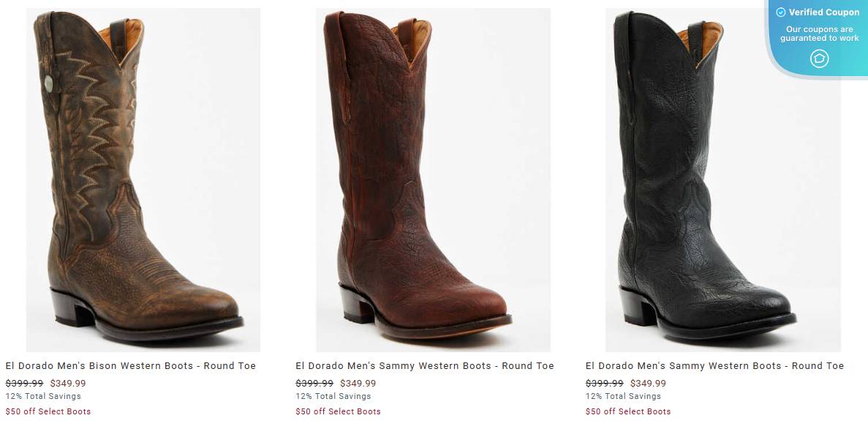Viewport: 868px width, 426px height.
Task: Click "12% Total Savings" under black Sammy boots
Action: coord(624,396)
